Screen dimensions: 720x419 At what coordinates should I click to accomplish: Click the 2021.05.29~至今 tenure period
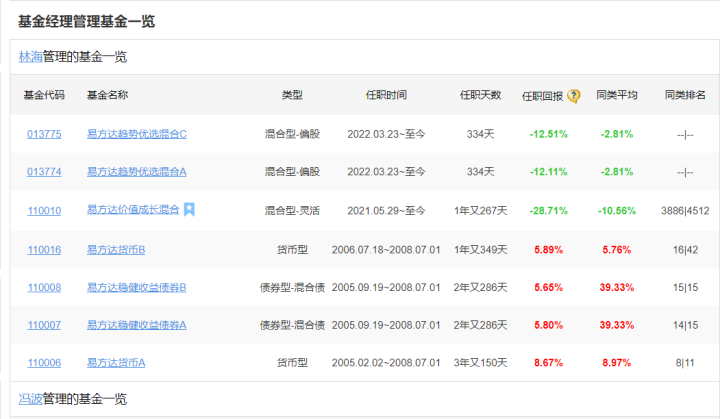386,211
